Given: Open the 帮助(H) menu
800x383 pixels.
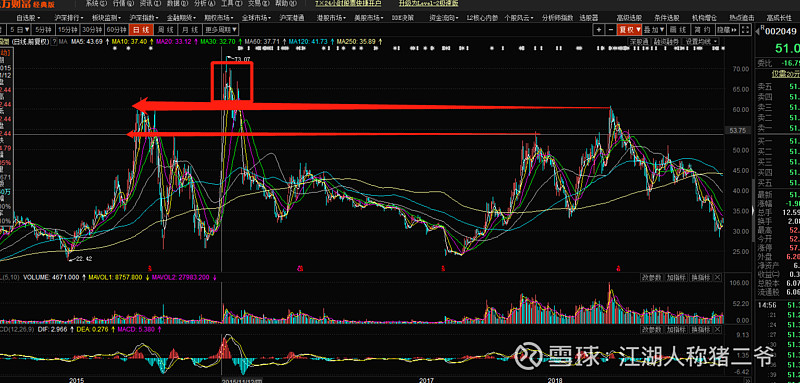Looking at the screenshot, I should (285, 3).
